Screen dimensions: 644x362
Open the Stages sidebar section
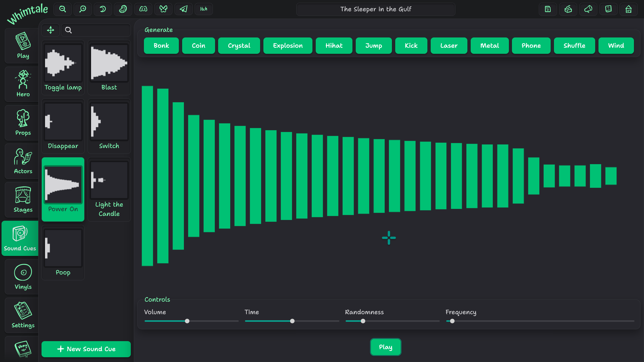point(23,200)
